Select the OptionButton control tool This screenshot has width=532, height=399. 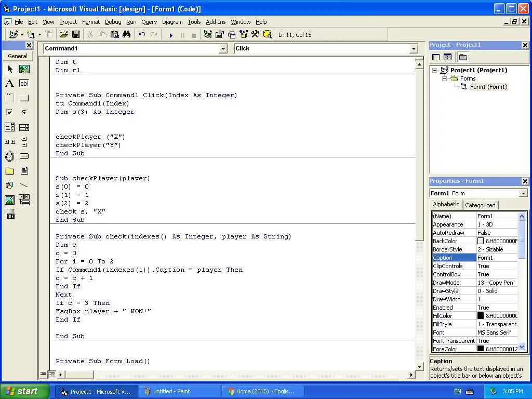tap(24, 112)
